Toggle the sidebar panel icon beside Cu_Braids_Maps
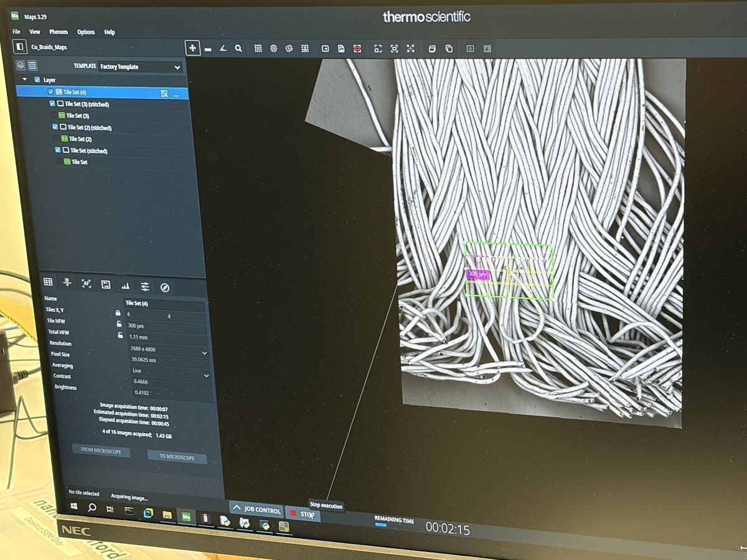 20,46
